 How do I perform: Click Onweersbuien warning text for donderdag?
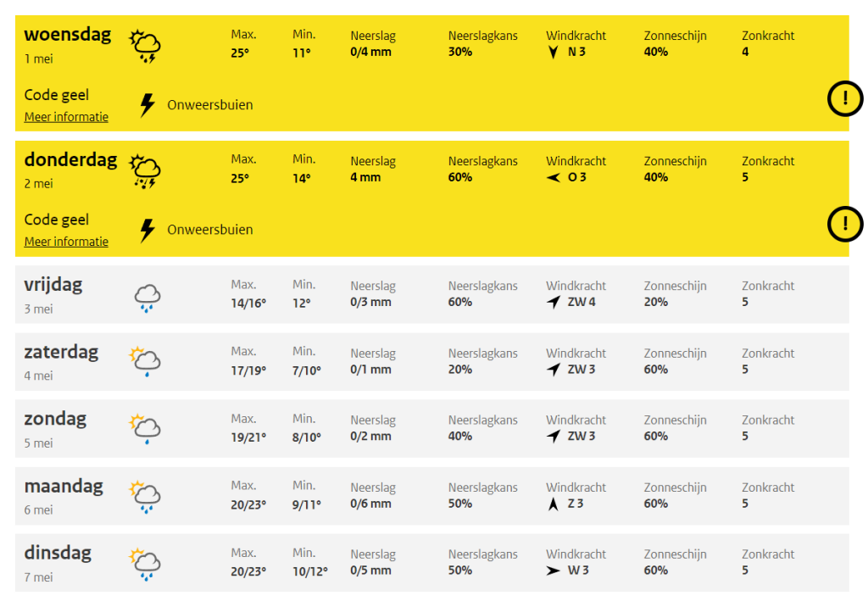(x=210, y=229)
